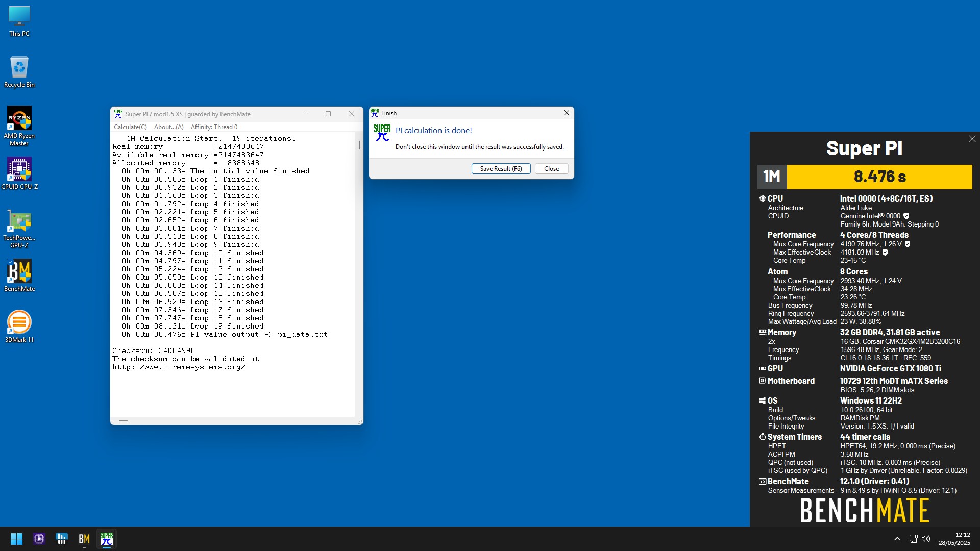Click '44 timer calls' value

point(865,437)
